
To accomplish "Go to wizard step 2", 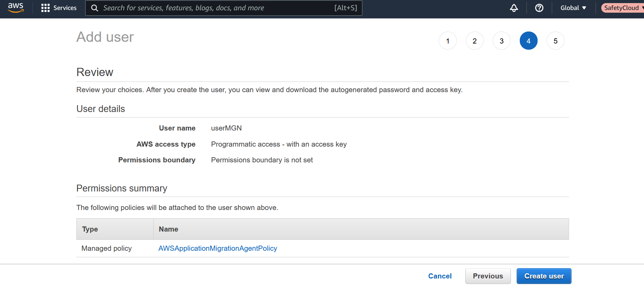I will point(475,41).
